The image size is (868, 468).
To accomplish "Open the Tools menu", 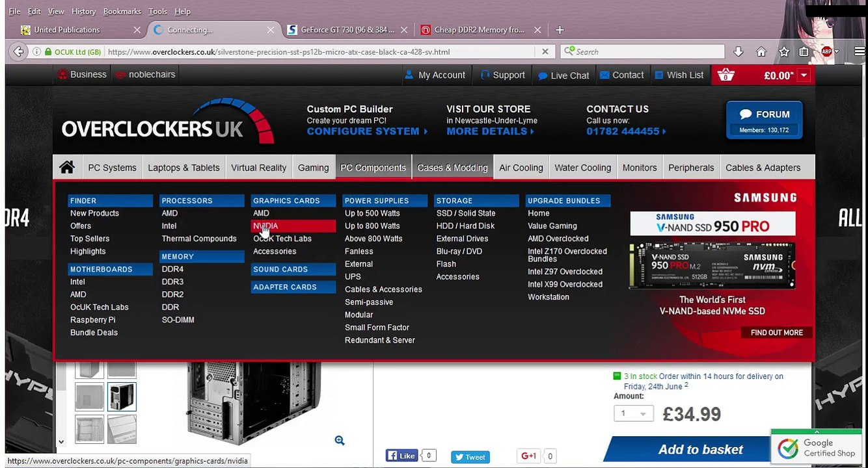I will tap(157, 12).
